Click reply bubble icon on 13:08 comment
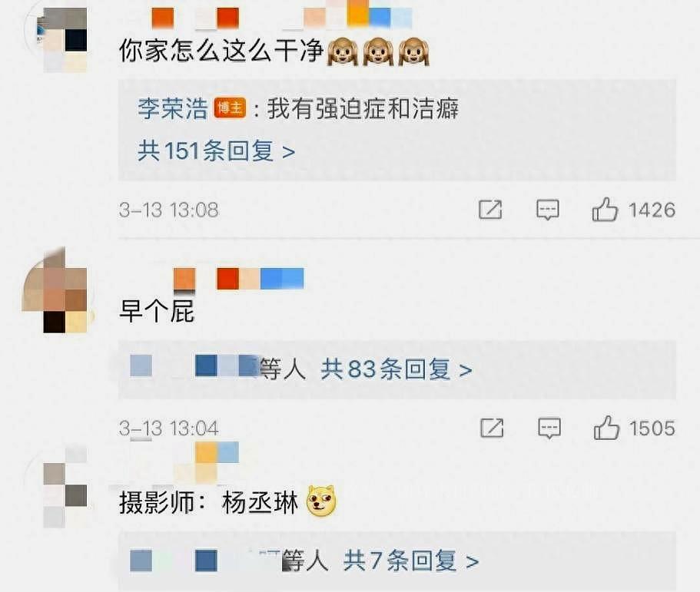The image size is (700, 592). [x=547, y=210]
